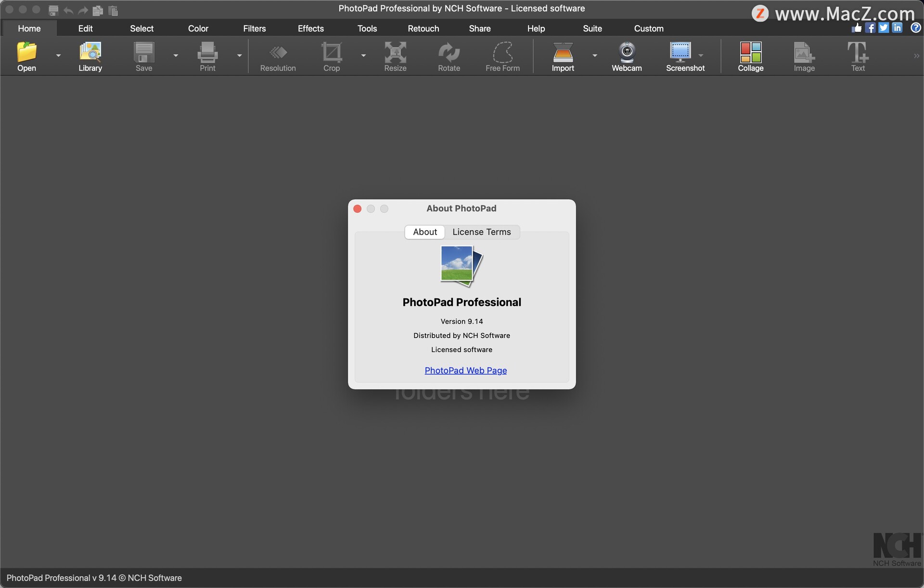Click the paste icon in title bar

113,10
